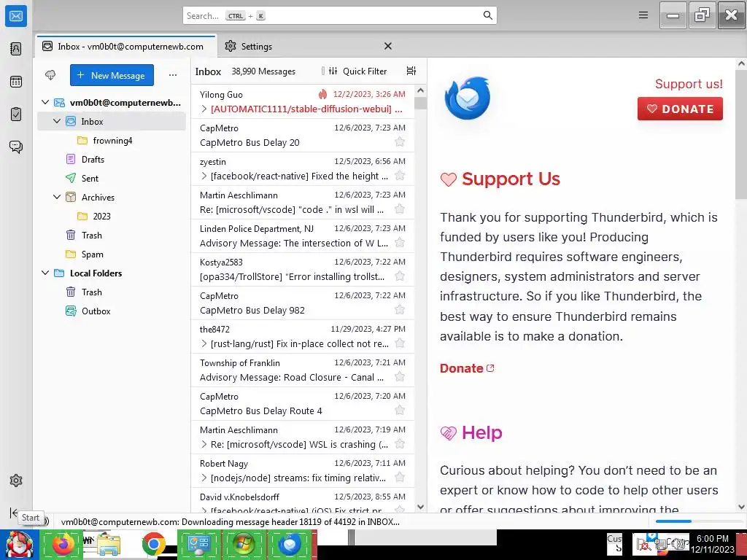Expand Martin Aeschlimann WSL is crashing thread
Viewport: 747px width, 560px height.
coord(204,444)
